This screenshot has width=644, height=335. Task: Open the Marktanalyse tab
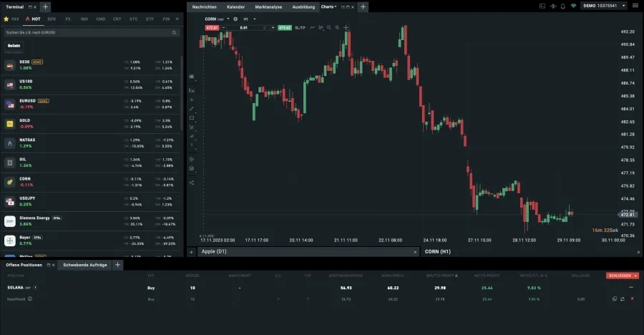click(268, 7)
